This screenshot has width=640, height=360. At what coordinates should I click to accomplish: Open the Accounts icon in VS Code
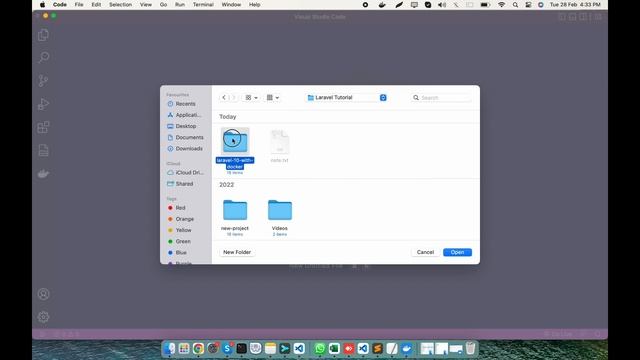[43, 294]
